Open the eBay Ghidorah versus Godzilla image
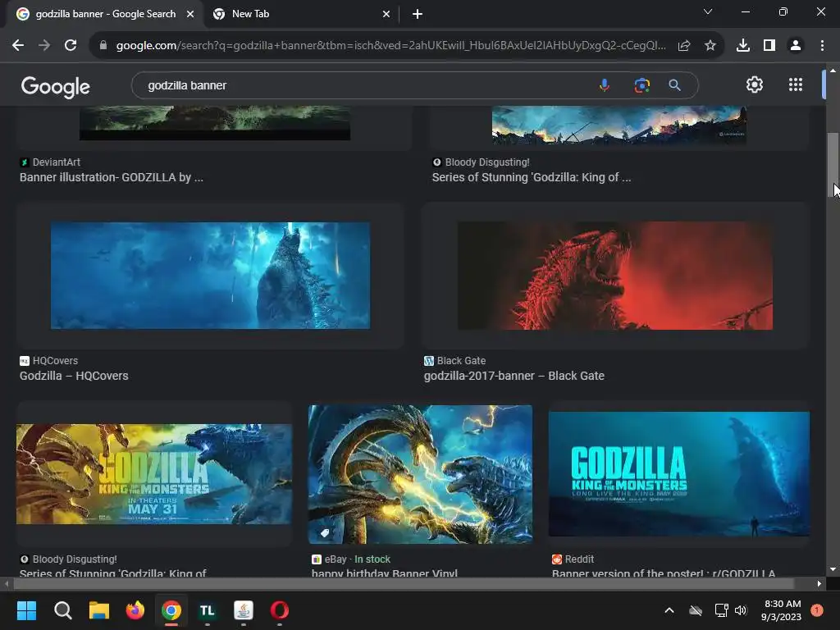 pos(421,474)
